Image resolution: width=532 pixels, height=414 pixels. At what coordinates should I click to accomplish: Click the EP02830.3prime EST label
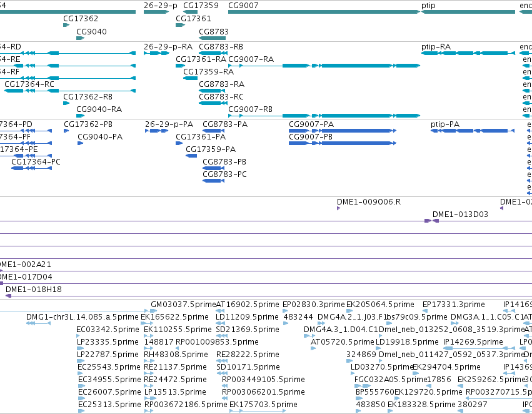click(x=313, y=305)
